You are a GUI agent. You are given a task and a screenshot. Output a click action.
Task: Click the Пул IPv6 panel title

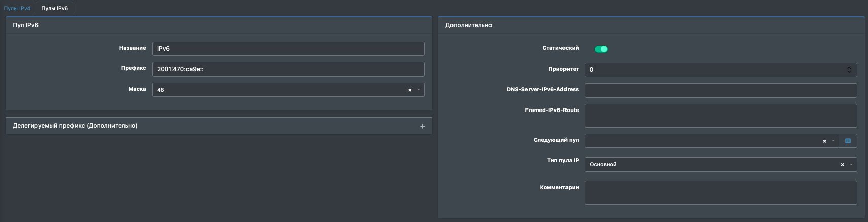point(25,25)
